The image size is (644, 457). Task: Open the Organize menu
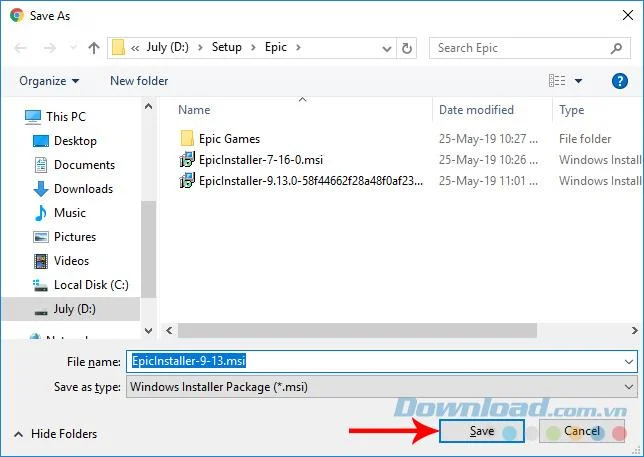point(49,81)
